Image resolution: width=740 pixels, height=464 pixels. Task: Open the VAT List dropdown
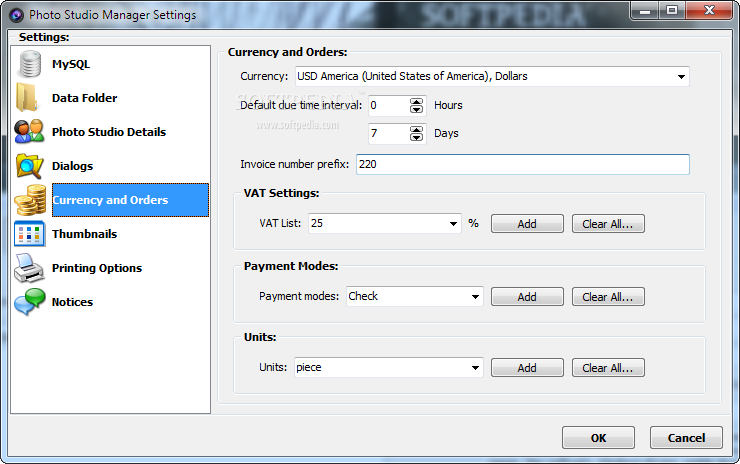click(x=453, y=223)
